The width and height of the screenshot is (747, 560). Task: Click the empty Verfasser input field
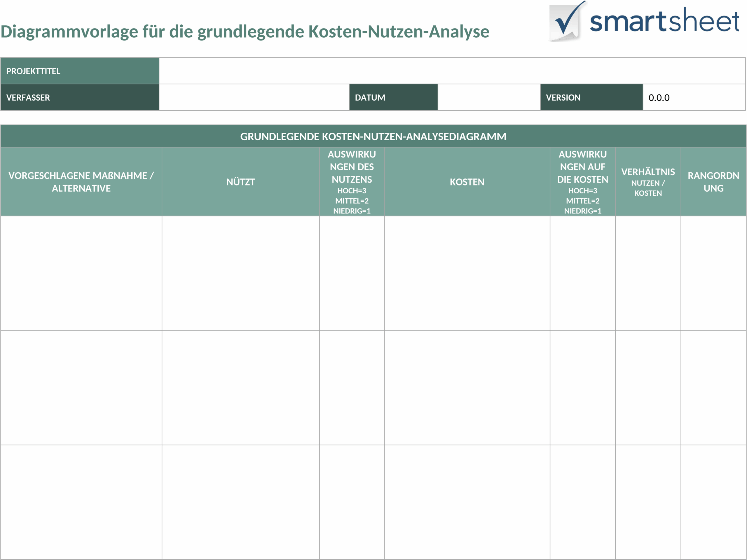[254, 97]
